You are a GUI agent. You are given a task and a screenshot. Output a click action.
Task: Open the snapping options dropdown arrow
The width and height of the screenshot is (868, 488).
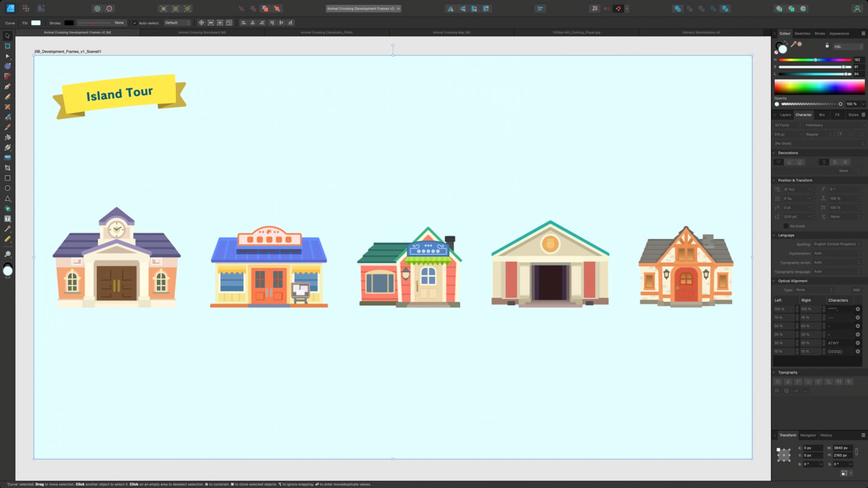click(x=627, y=9)
